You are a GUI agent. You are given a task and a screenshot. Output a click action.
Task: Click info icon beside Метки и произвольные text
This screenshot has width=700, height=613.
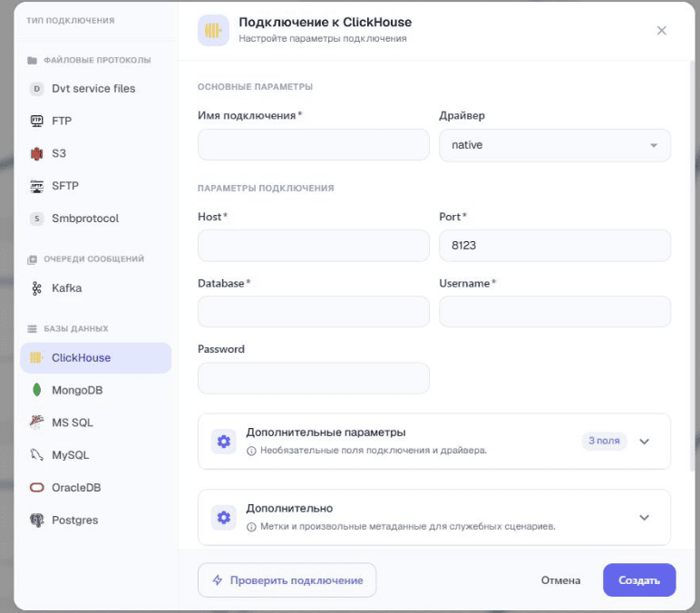pyautogui.click(x=251, y=527)
